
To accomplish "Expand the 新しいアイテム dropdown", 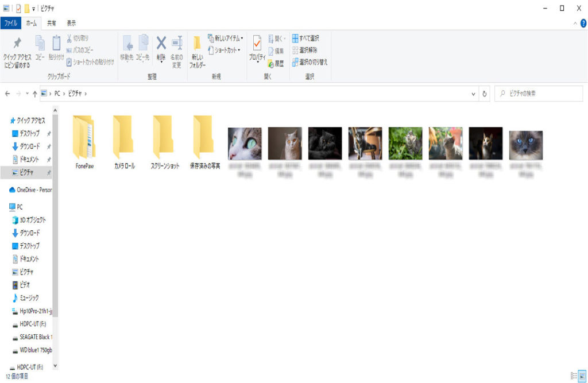I will pyautogui.click(x=226, y=38).
